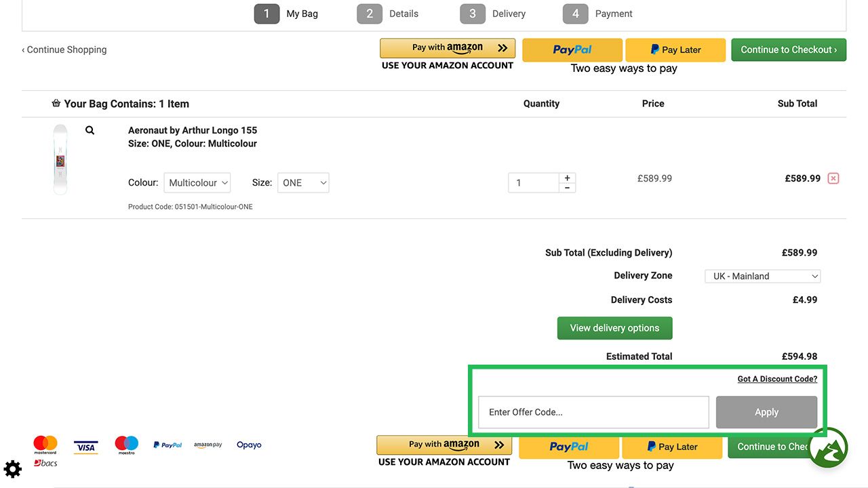Follow the Continue Shopping link
The image size is (868, 488).
tap(64, 49)
